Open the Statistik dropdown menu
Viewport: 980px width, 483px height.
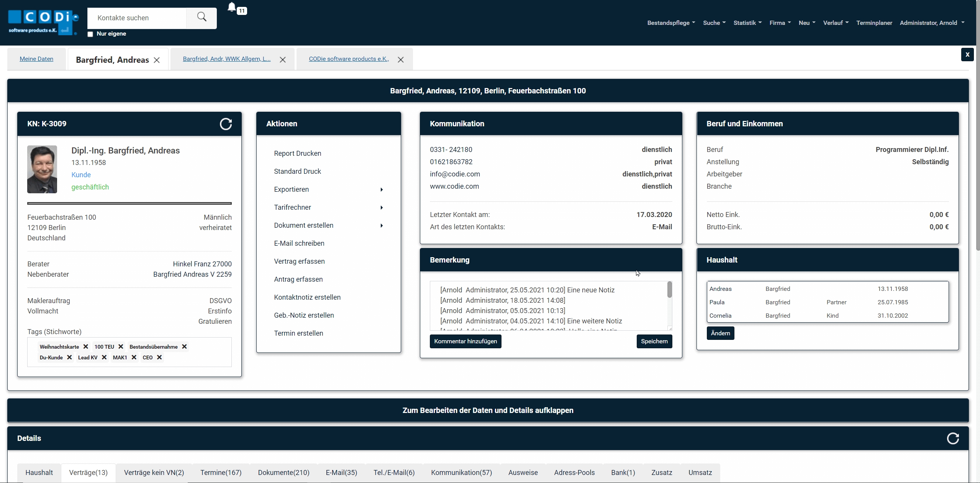tap(747, 23)
